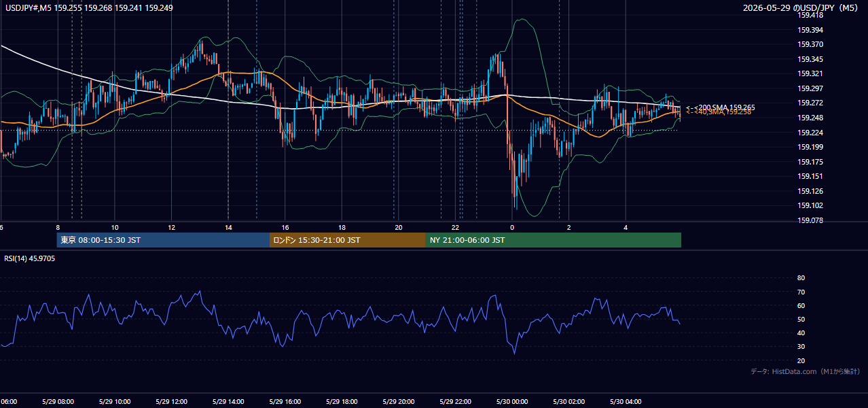Click the 5/29 18:00 date label
The image size is (868, 408).
[x=342, y=402]
